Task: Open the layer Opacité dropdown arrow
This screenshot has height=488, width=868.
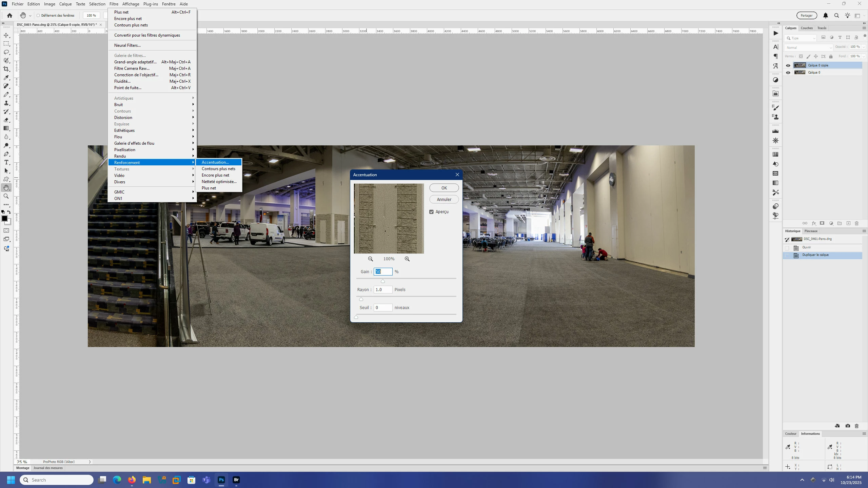Action: 864,47
